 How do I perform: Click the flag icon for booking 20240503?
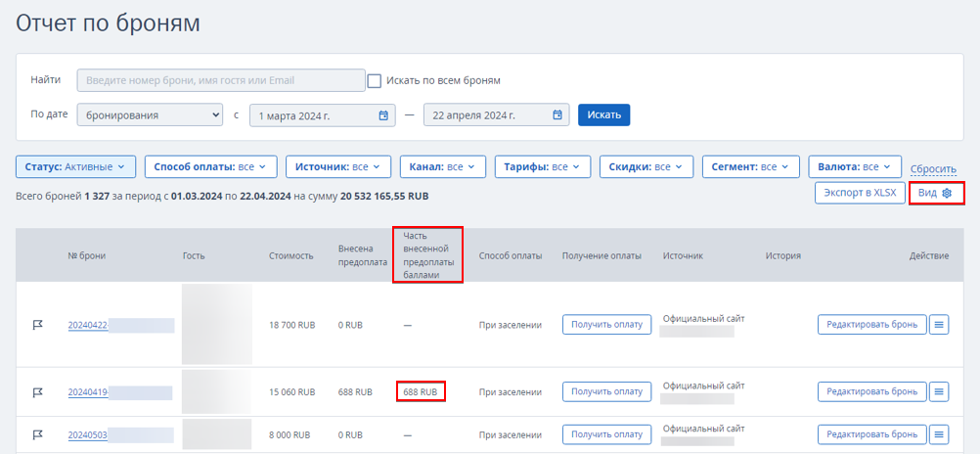click(x=37, y=434)
